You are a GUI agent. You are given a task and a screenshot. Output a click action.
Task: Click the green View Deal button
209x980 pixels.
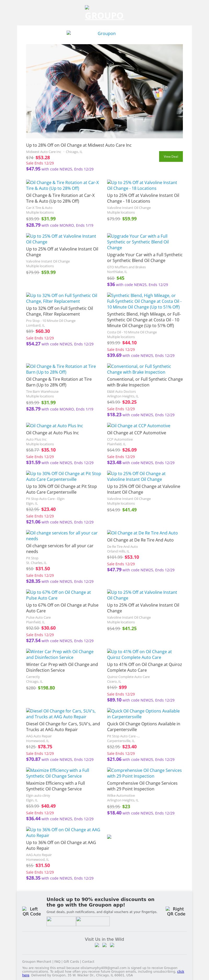point(171,156)
